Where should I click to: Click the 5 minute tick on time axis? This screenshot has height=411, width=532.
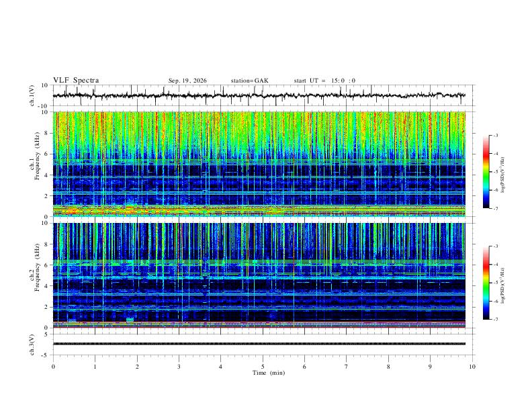tap(263, 367)
